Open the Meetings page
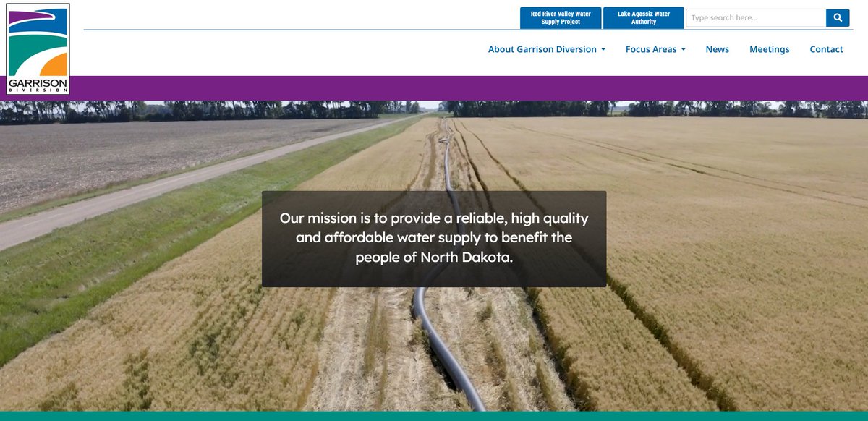868x421 pixels. [x=770, y=49]
